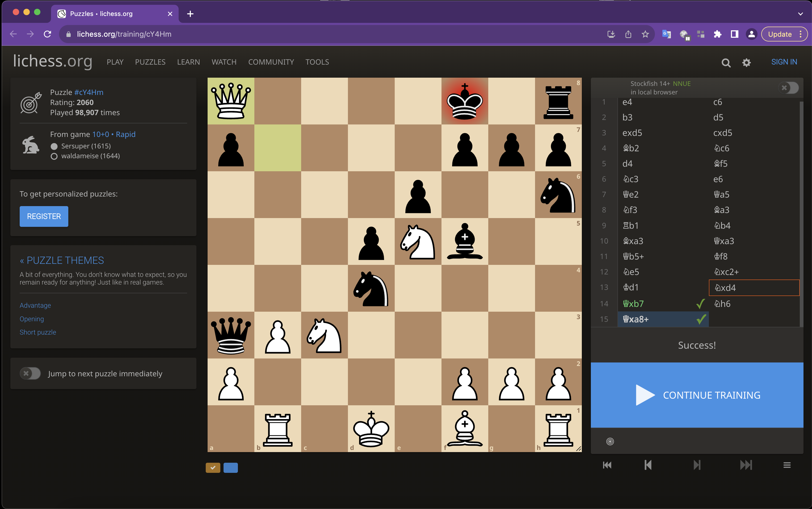Step forward one move
The image size is (812, 509).
click(697, 465)
